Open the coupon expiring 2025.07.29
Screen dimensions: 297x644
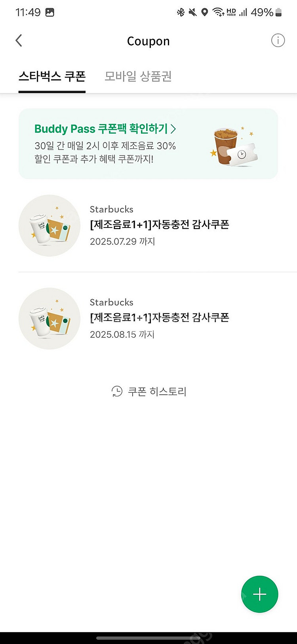point(160,225)
